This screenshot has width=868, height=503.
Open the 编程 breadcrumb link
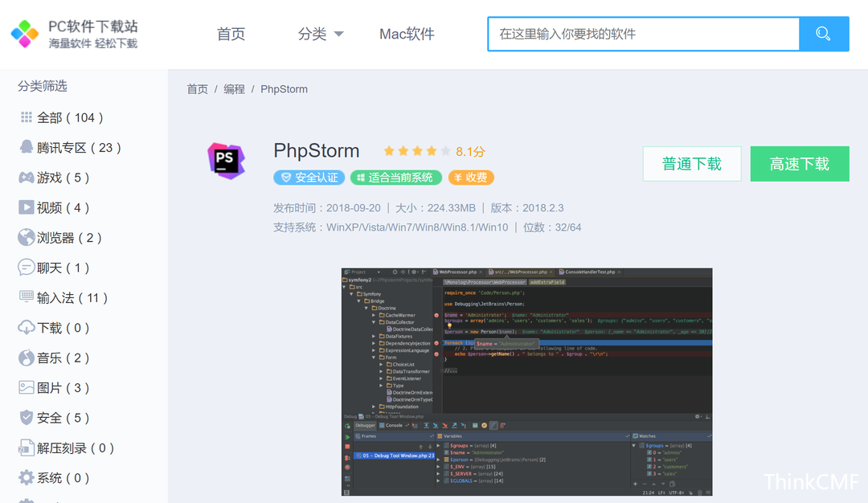coord(234,89)
